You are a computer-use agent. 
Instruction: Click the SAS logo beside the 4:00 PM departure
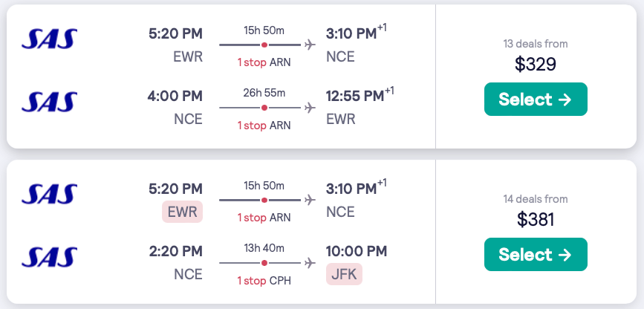coord(49,101)
